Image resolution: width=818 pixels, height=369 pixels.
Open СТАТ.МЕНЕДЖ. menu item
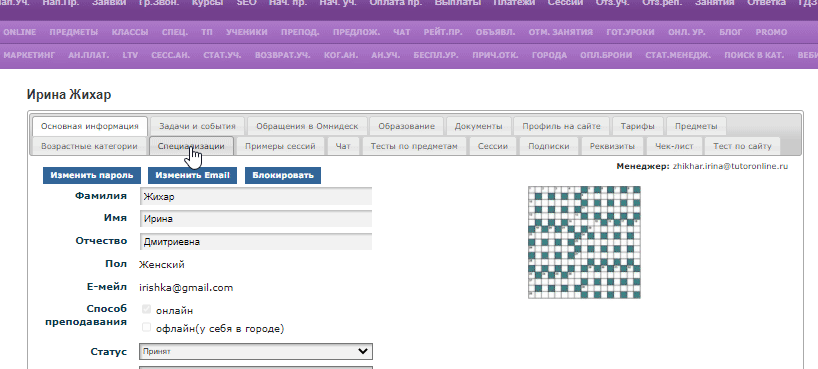678,55
